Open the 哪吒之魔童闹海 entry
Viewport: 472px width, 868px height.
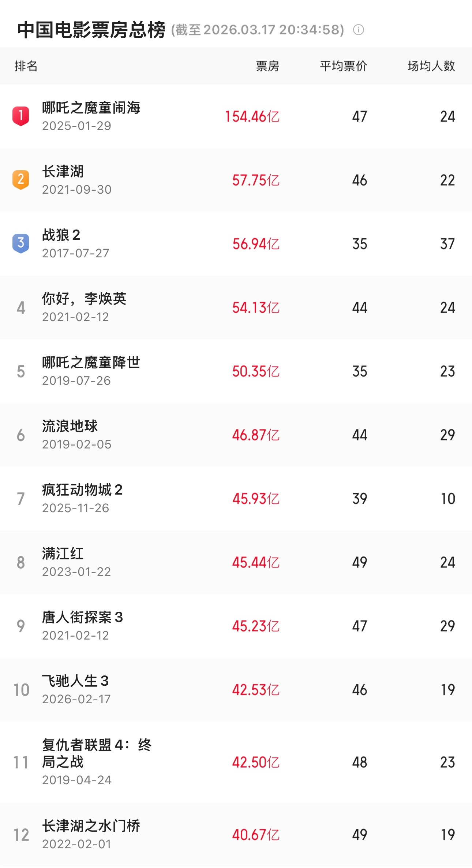pyautogui.click(x=93, y=108)
